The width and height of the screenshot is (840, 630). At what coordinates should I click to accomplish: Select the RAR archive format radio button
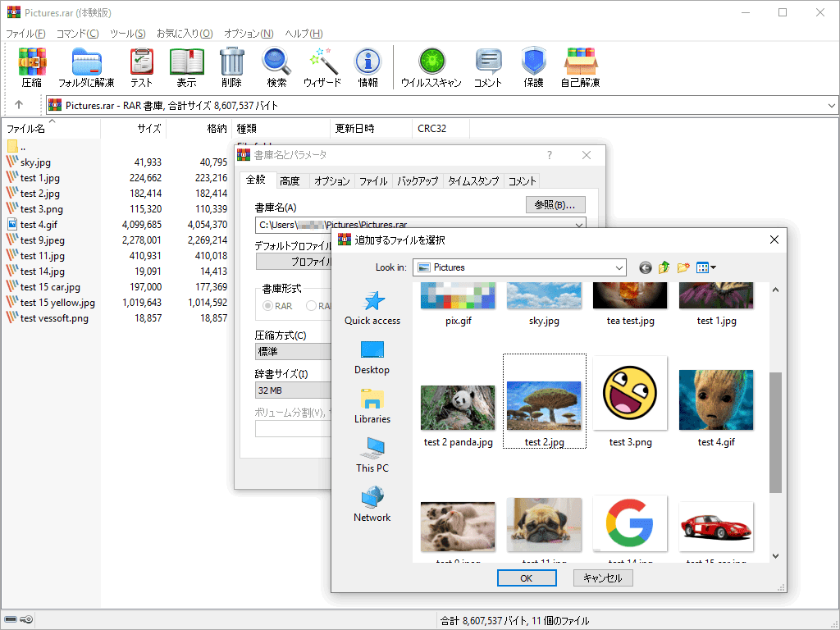click(x=268, y=306)
